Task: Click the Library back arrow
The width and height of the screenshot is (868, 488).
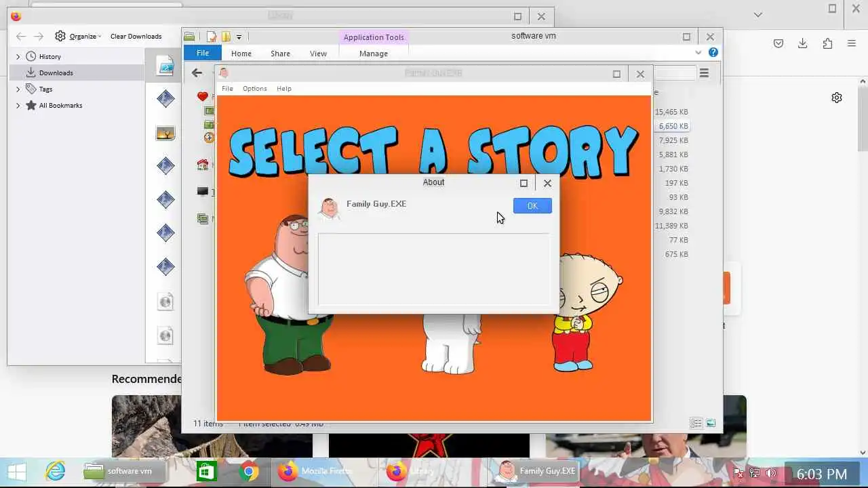Action: pyautogui.click(x=20, y=37)
